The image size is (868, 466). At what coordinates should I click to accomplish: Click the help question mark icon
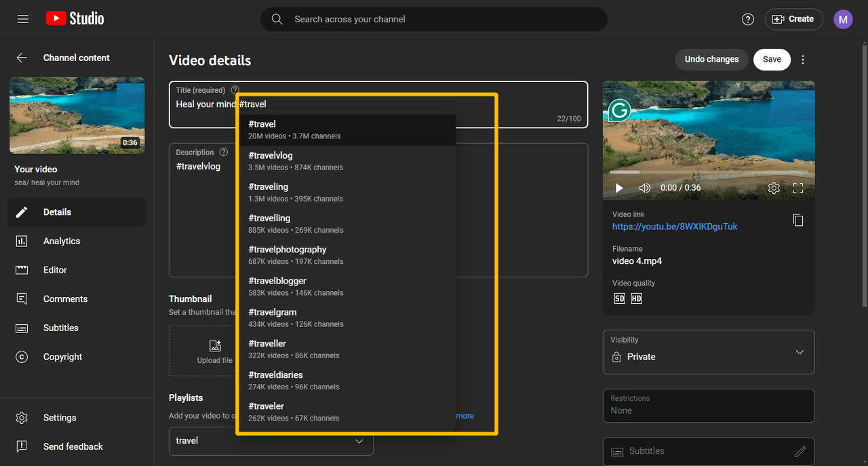point(748,19)
